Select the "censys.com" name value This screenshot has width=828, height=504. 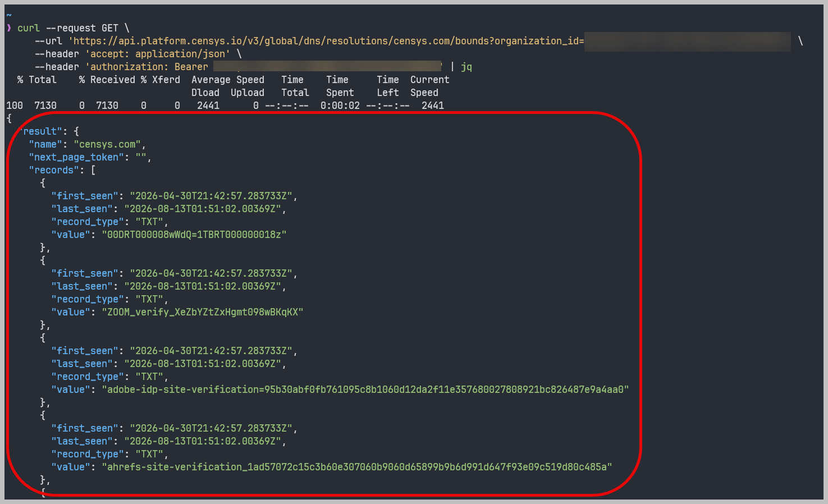tap(107, 144)
